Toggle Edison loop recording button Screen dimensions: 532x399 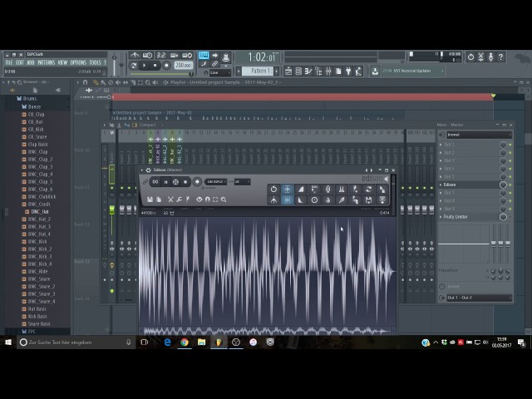pyautogui.click(x=155, y=182)
